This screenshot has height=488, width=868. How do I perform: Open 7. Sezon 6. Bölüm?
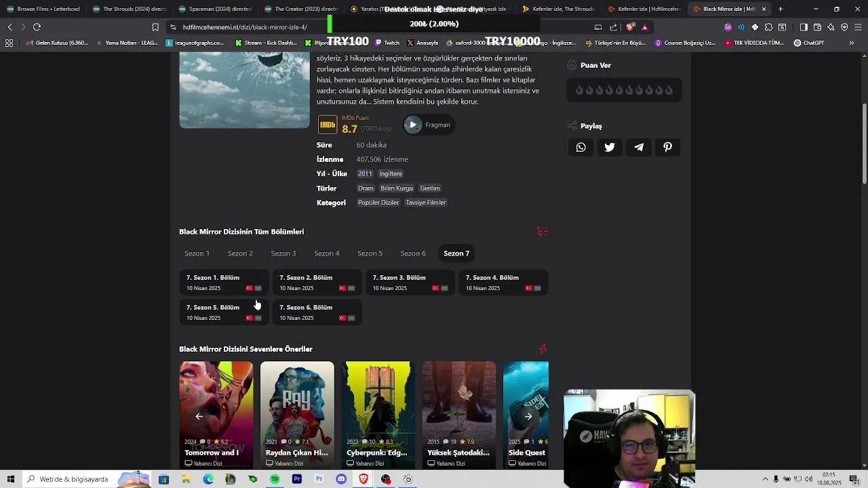pyautogui.click(x=317, y=312)
